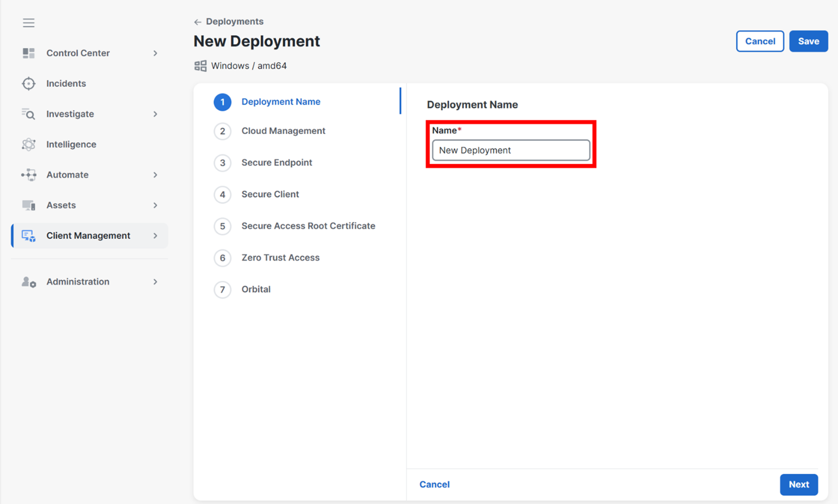The image size is (838, 504).
Task: Click the Investigate search icon
Action: [29, 114]
